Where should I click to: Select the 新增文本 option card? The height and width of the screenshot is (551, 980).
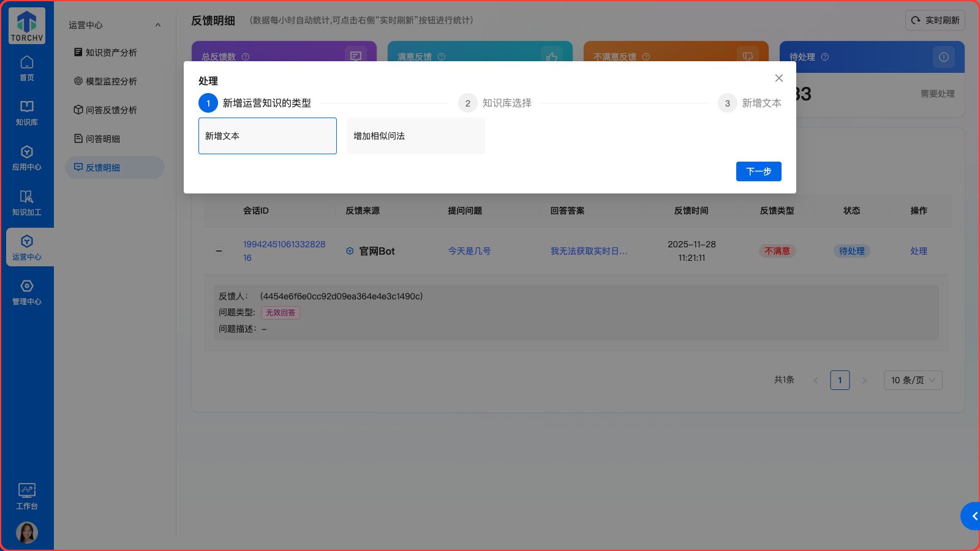268,136
